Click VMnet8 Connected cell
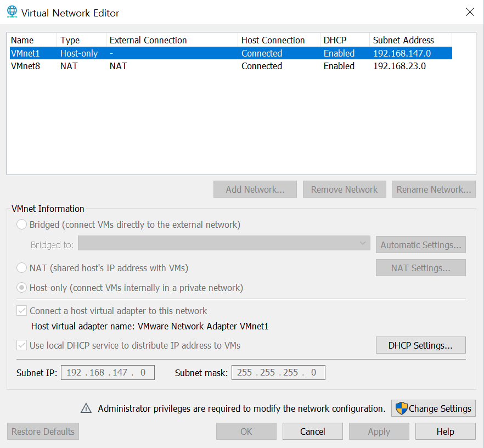The height and width of the screenshot is (448, 484). (262, 66)
